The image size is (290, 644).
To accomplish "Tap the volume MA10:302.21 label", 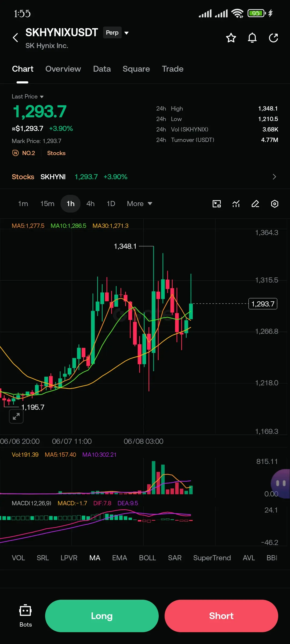I will (99, 455).
